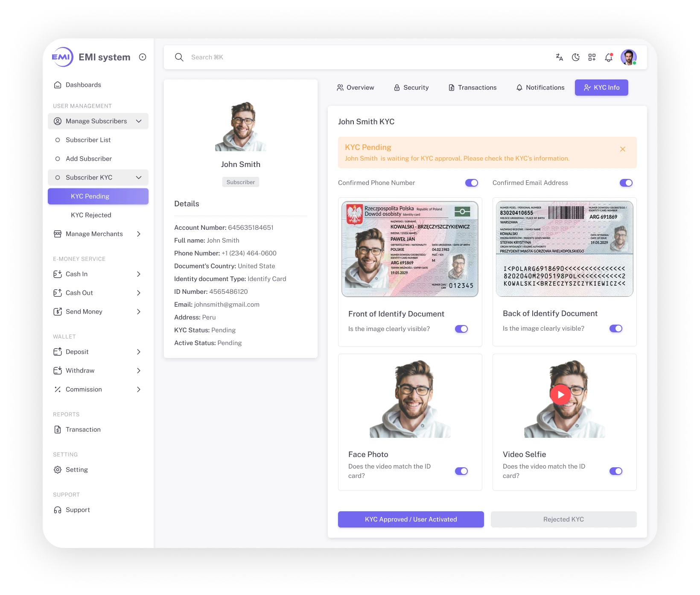This screenshot has height=595, width=700.
Task: Click the Support headset icon
Action: 58,510
